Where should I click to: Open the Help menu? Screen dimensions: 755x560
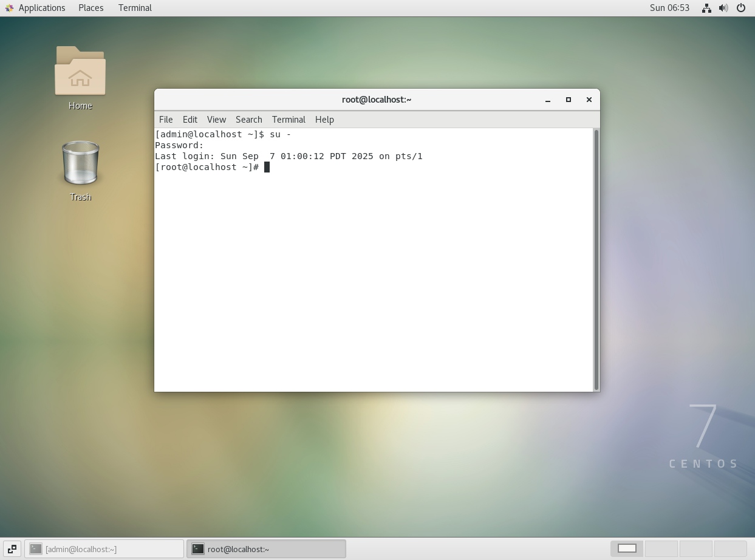[324, 120]
